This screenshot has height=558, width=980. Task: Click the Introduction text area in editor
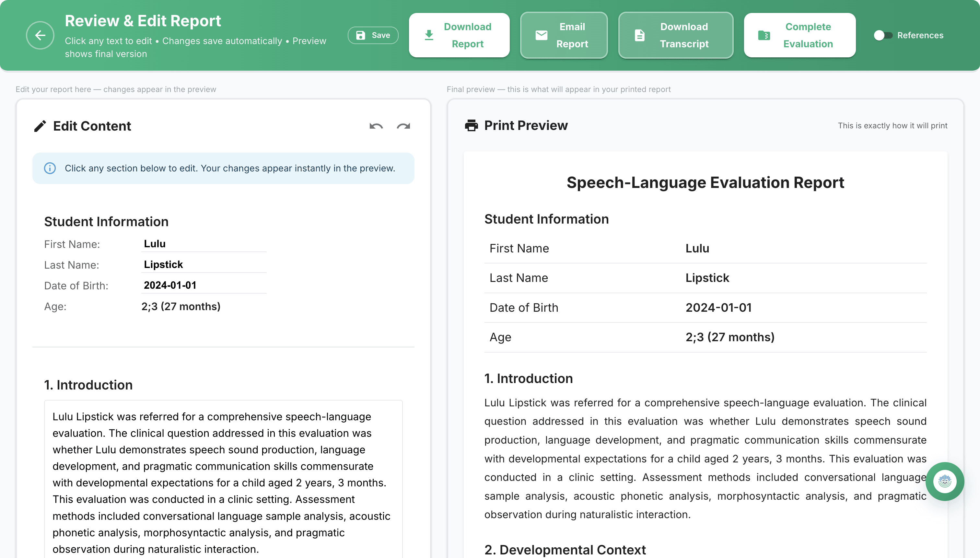pos(223,479)
